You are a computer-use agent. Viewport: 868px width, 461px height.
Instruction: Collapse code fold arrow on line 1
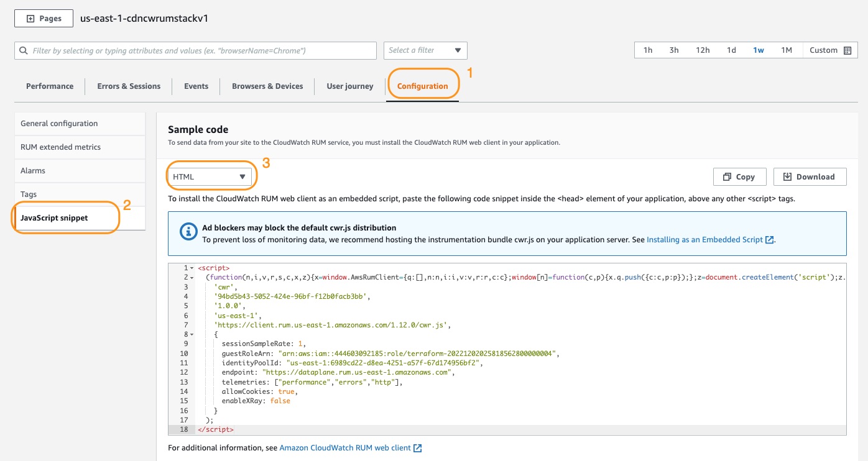[192, 268]
